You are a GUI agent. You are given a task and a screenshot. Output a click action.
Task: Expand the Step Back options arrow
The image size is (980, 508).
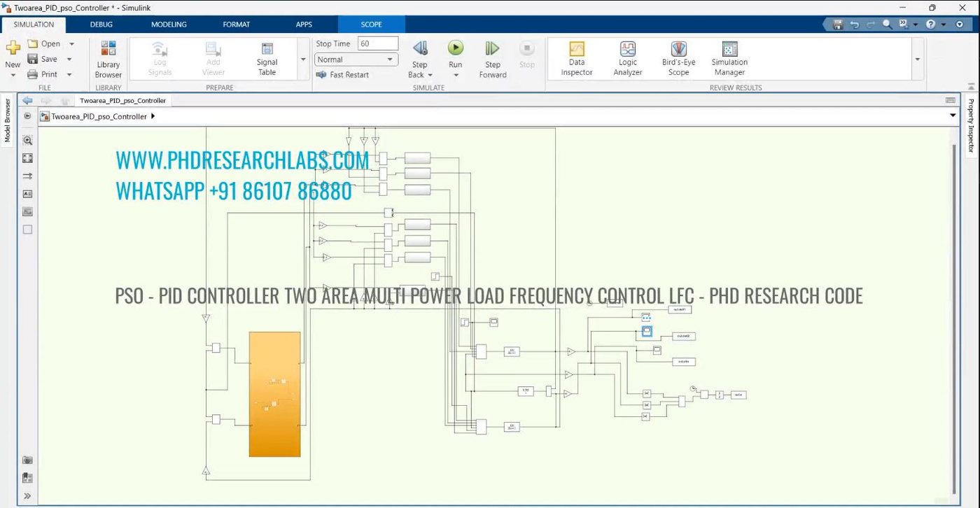[x=430, y=75]
